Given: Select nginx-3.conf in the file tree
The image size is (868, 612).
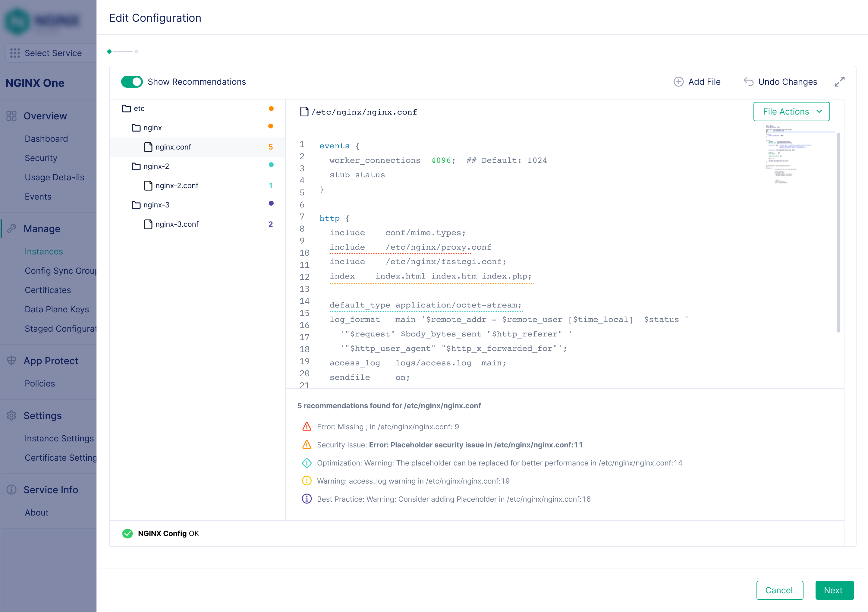Looking at the screenshot, I should pos(177,224).
